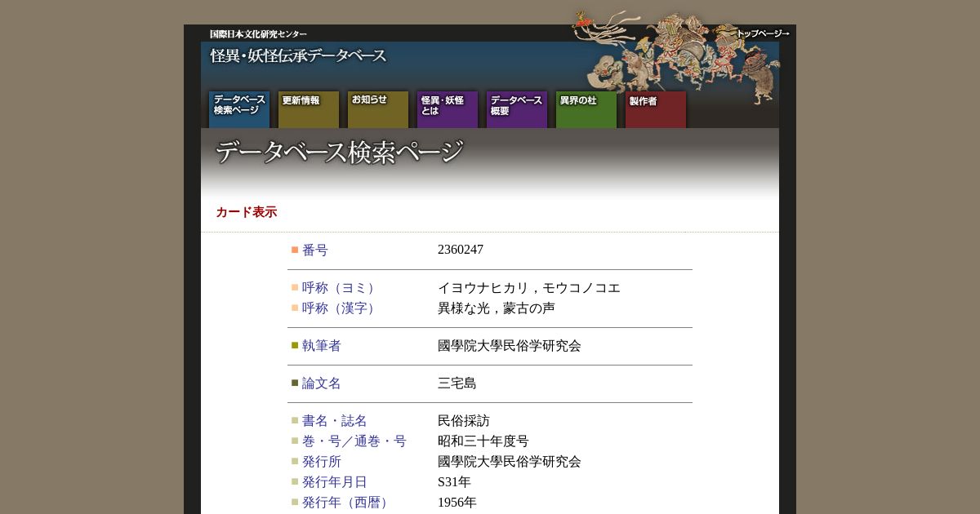Select the journal name 民俗採訪
This screenshot has width=980, height=514.
click(464, 421)
